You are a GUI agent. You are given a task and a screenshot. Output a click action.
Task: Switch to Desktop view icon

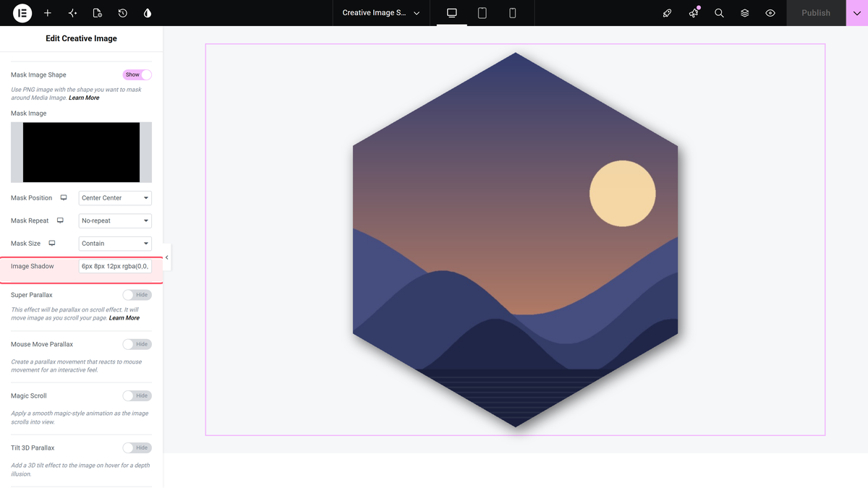tap(452, 13)
